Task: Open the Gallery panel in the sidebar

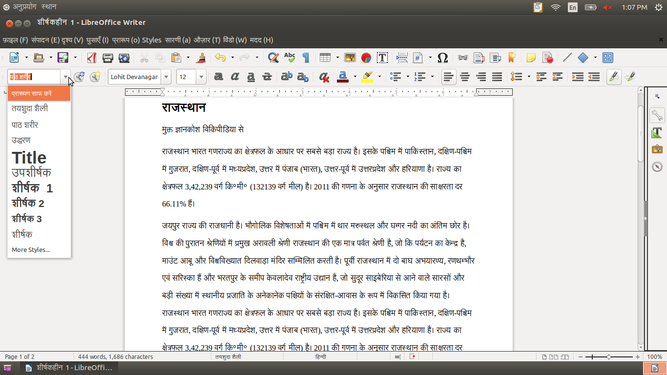Action: click(657, 149)
